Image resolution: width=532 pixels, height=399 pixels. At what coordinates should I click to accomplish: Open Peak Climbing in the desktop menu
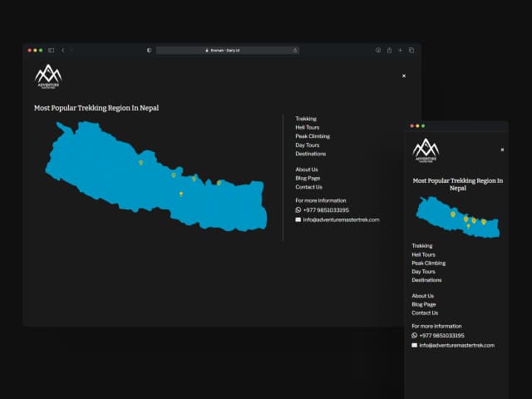point(313,136)
